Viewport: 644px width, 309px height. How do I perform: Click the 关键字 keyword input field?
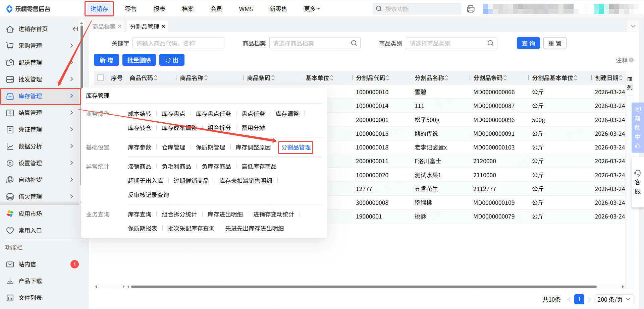click(178, 43)
